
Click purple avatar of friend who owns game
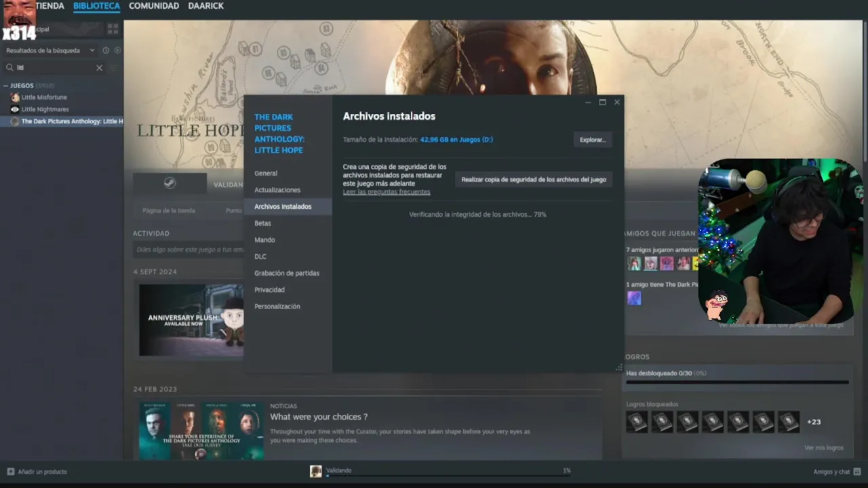click(x=634, y=298)
